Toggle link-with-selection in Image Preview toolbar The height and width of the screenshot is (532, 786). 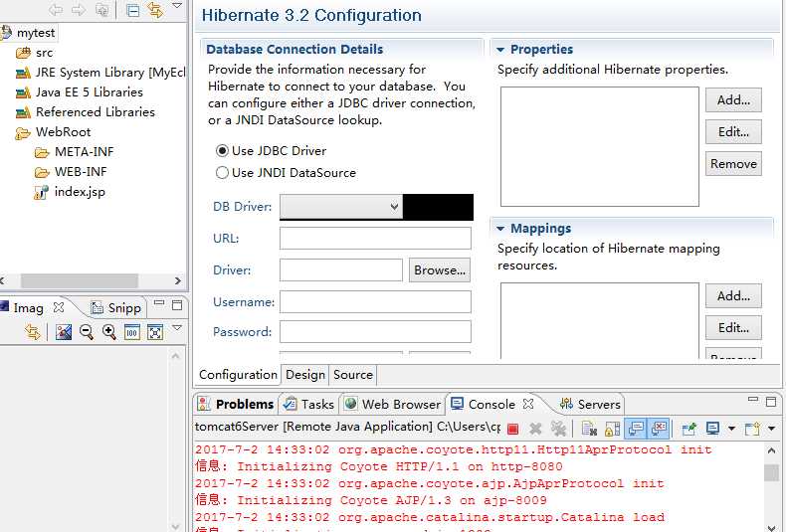pyautogui.click(x=33, y=331)
